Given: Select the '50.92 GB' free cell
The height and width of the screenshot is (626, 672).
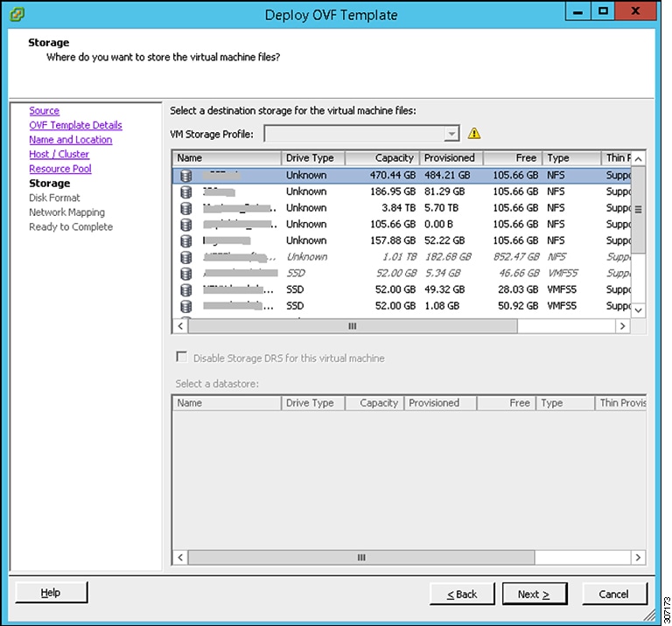Looking at the screenshot, I should [518, 306].
